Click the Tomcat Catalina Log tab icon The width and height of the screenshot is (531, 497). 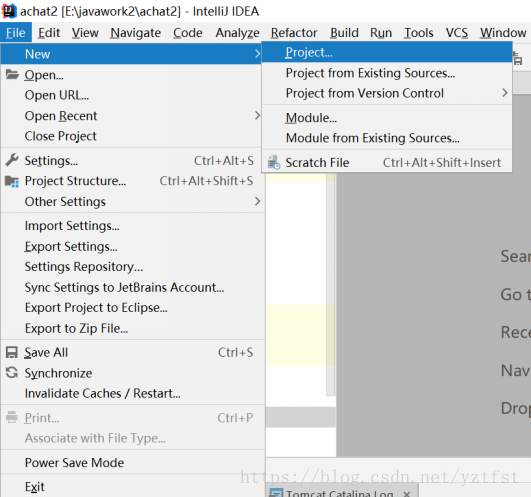pos(276,493)
